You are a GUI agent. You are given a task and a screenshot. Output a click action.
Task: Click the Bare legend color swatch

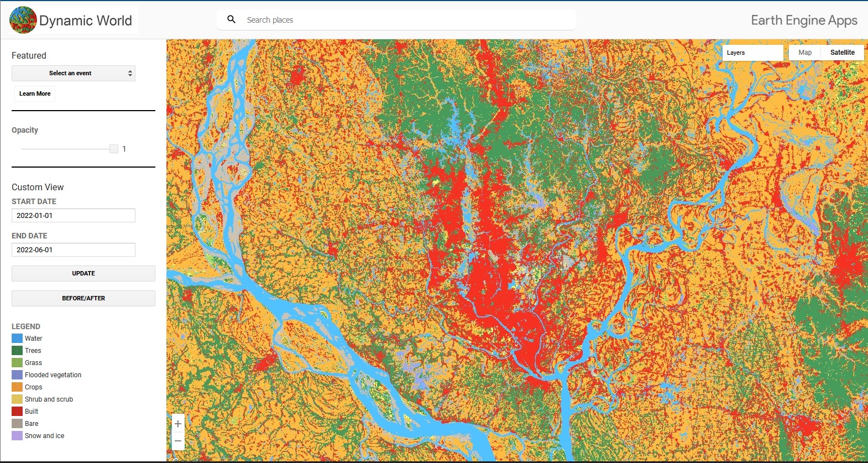17,424
